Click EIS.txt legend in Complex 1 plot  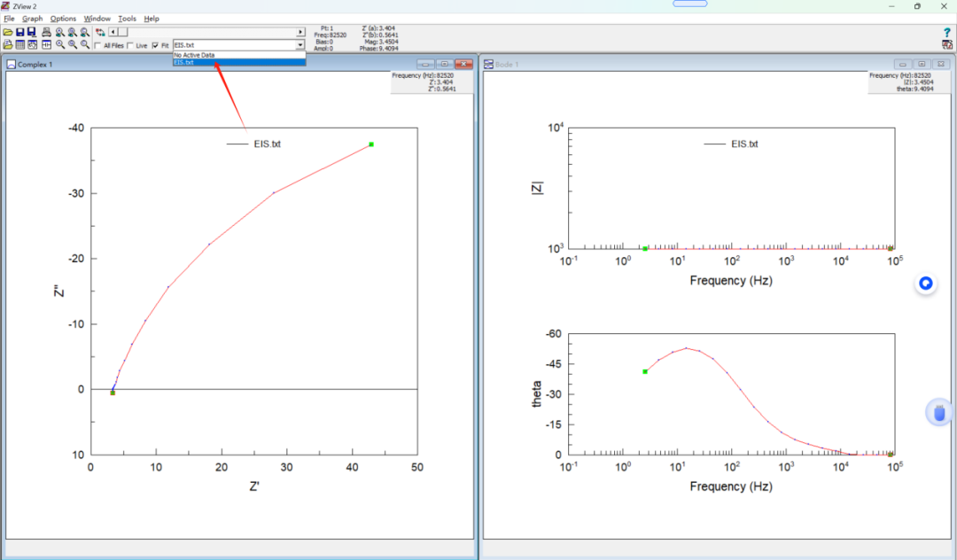point(268,144)
